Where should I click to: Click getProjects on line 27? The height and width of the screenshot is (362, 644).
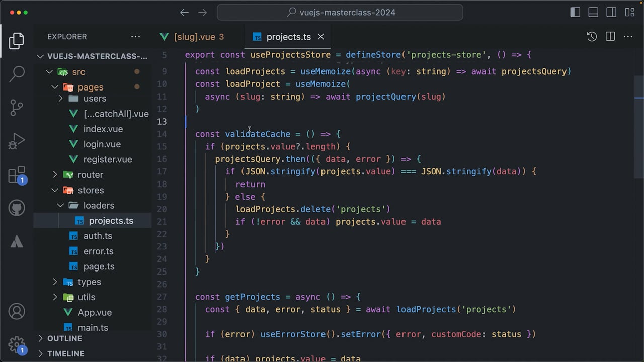(x=253, y=297)
